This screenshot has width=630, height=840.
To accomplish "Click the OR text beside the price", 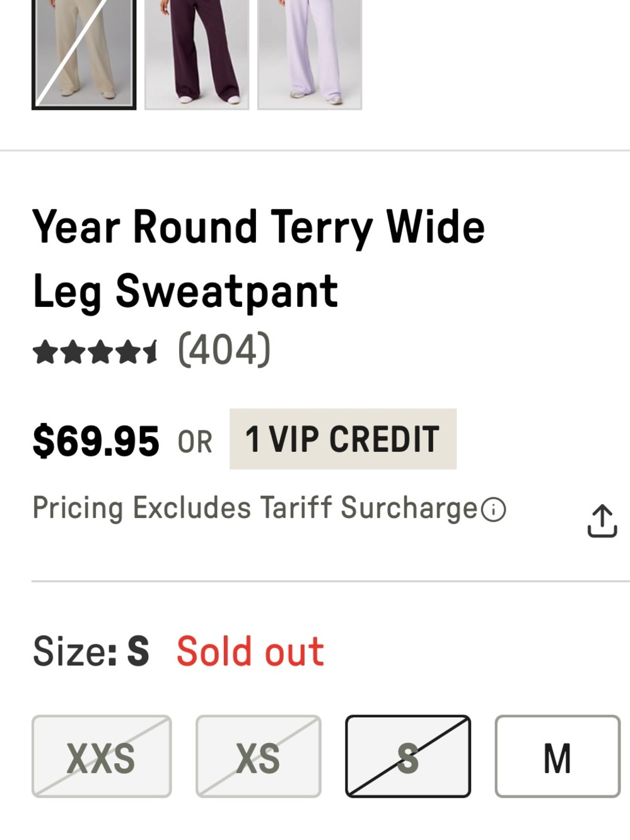I will pos(195,442).
